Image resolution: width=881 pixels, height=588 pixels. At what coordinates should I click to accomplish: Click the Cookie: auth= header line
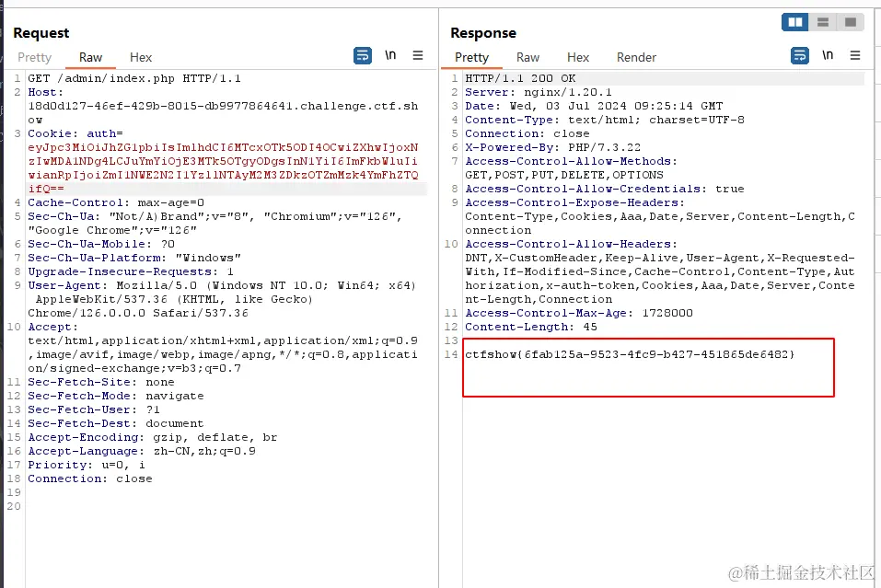(75, 133)
